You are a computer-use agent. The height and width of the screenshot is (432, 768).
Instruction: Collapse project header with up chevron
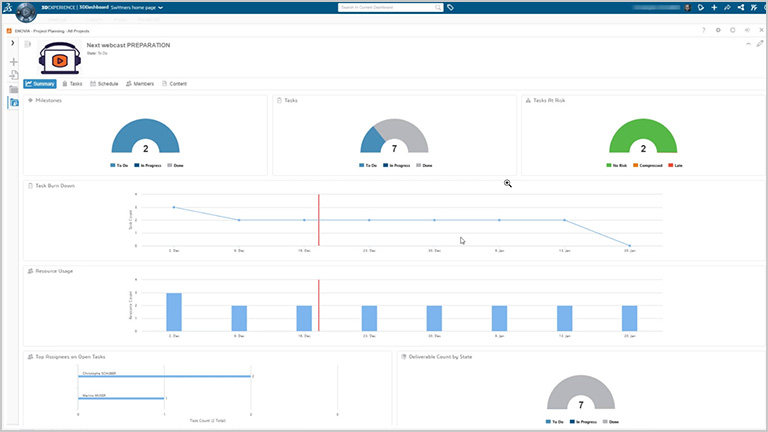coord(747,44)
